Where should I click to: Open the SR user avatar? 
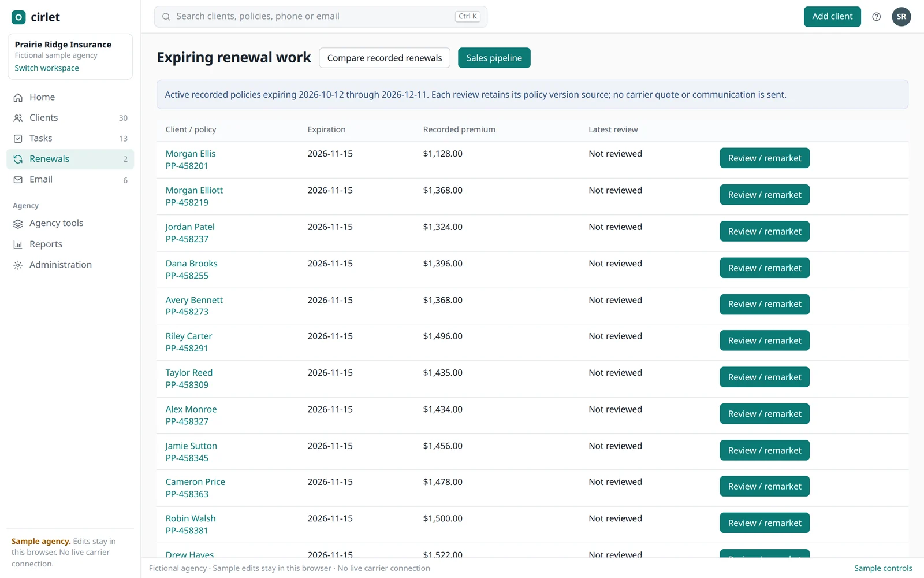tap(901, 17)
